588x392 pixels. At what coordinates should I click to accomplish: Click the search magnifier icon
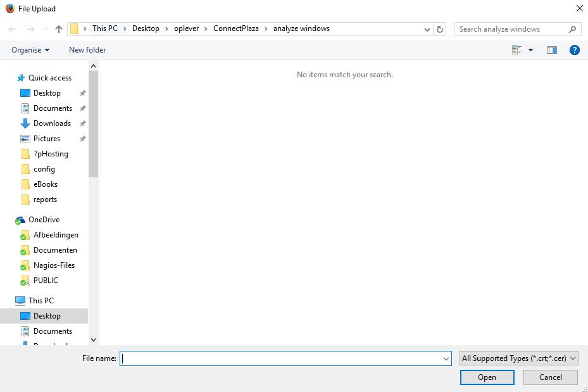pyautogui.click(x=572, y=29)
